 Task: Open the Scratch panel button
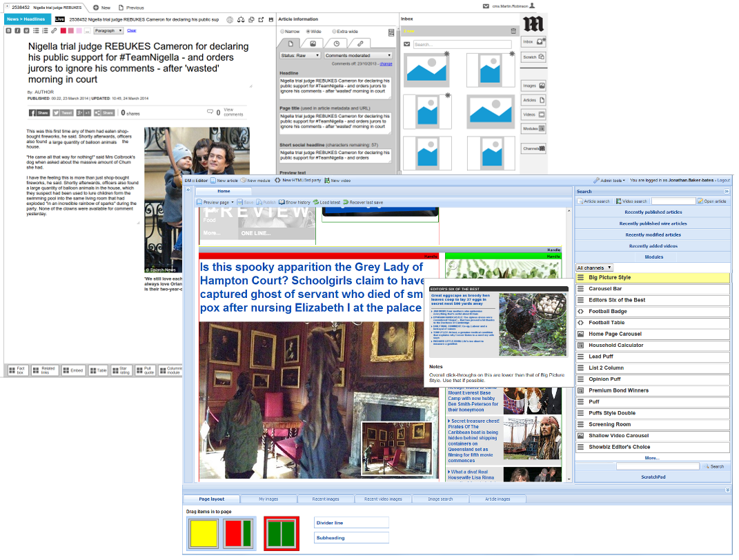533,57
